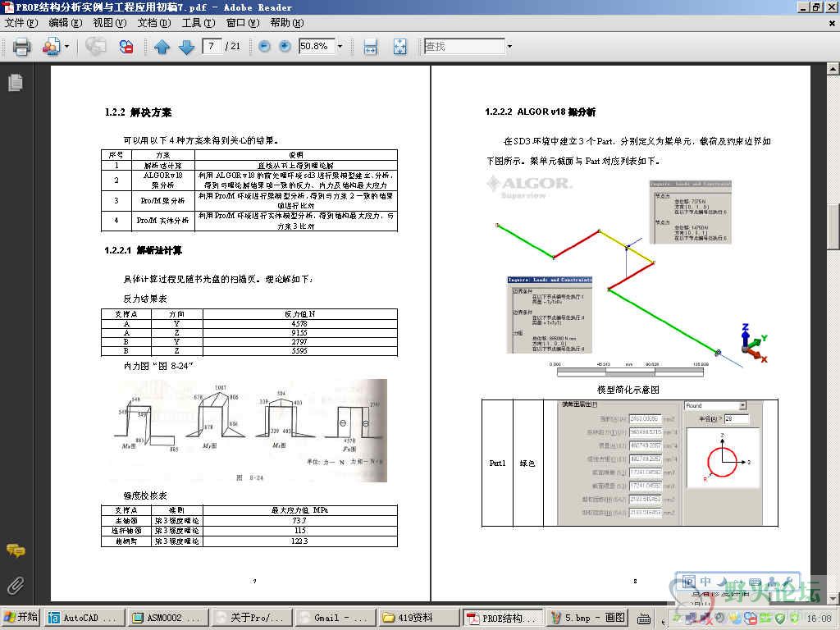The height and width of the screenshot is (630, 840).
Task: Open the 帮助(H) menu
Action: (x=286, y=23)
